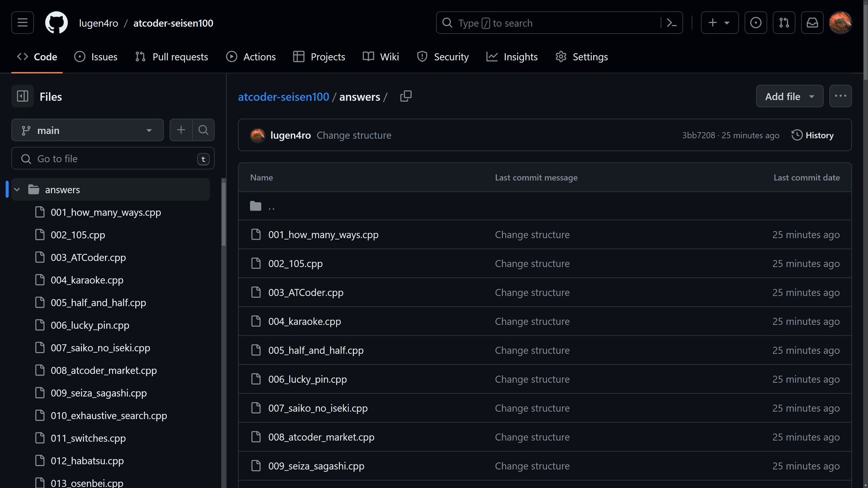Viewport: 868px width, 488px height.
Task: Switch to the Projects tab
Action: coord(319,57)
